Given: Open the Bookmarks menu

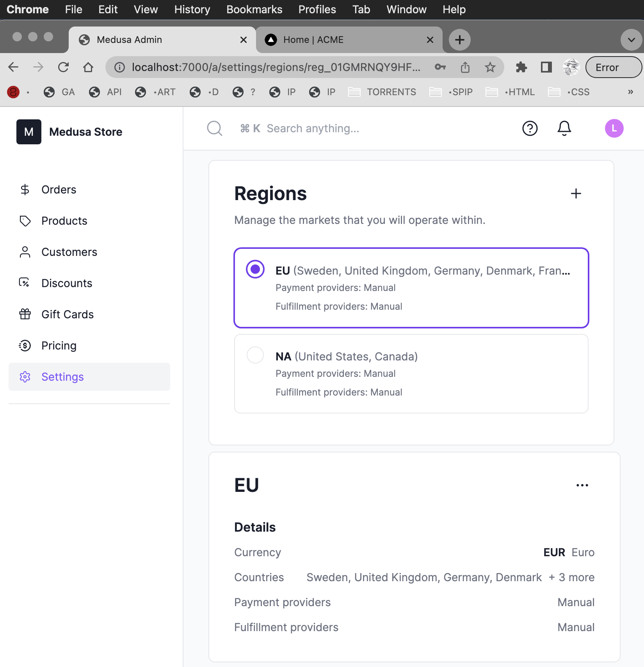Looking at the screenshot, I should tap(254, 9).
